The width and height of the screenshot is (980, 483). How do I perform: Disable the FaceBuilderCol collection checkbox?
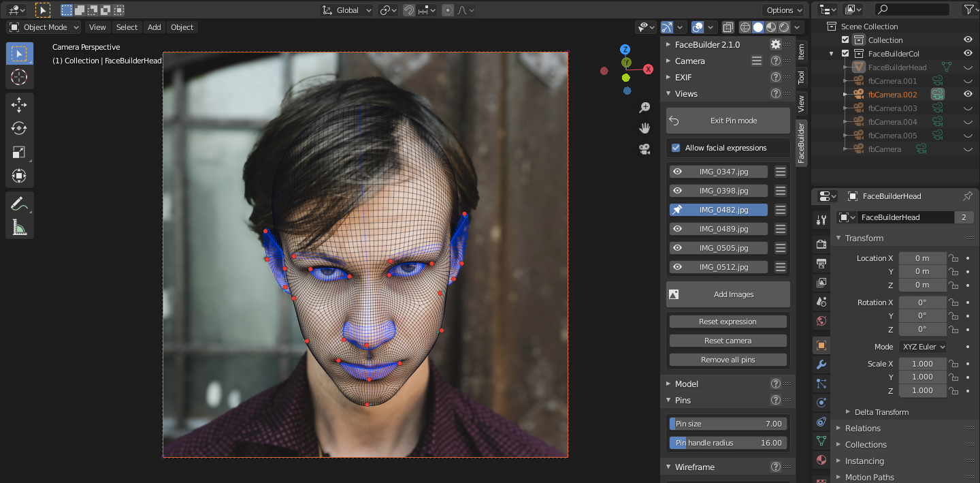tap(845, 54)
